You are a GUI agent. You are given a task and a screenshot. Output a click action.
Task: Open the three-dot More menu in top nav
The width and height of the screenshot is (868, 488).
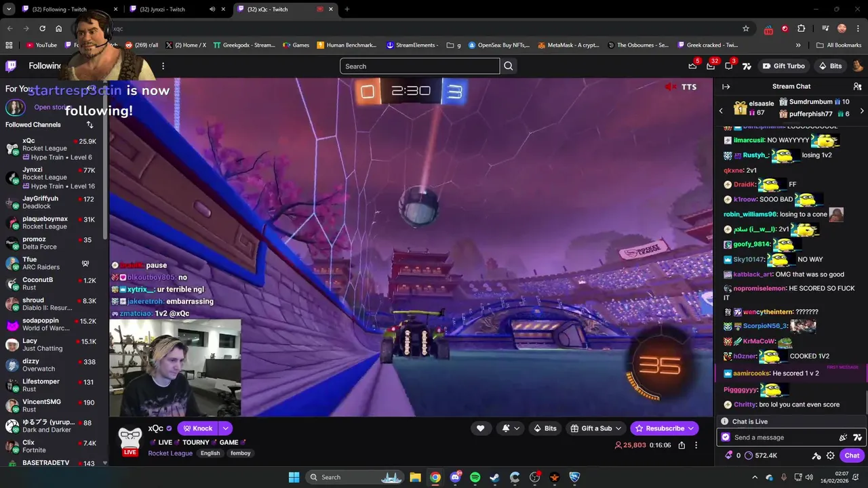click(x=163, y=66)
